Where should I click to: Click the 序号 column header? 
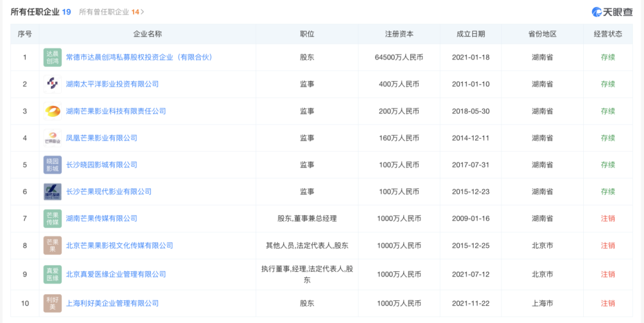[24, 34]
